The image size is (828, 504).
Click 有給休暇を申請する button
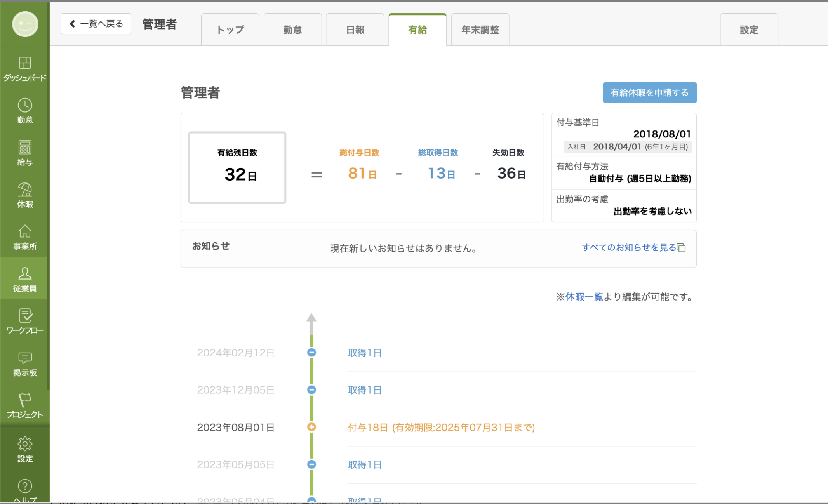[x=649, y=93]
